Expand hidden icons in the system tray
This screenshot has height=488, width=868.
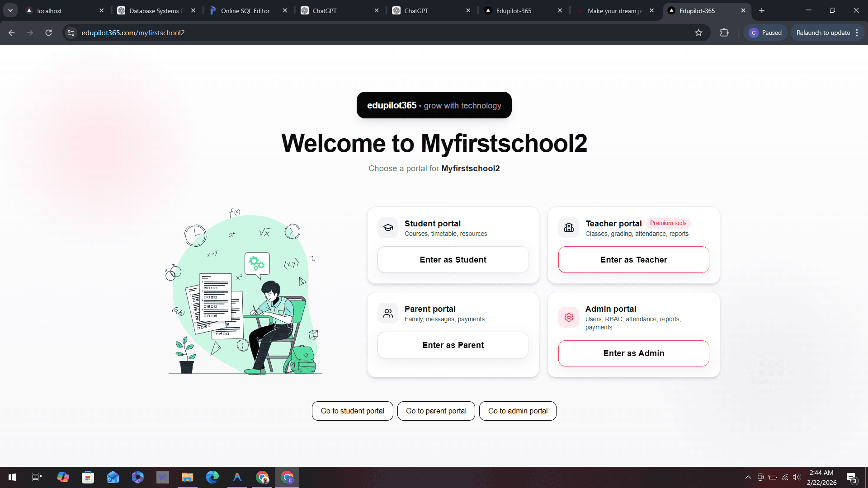[748, 477]
